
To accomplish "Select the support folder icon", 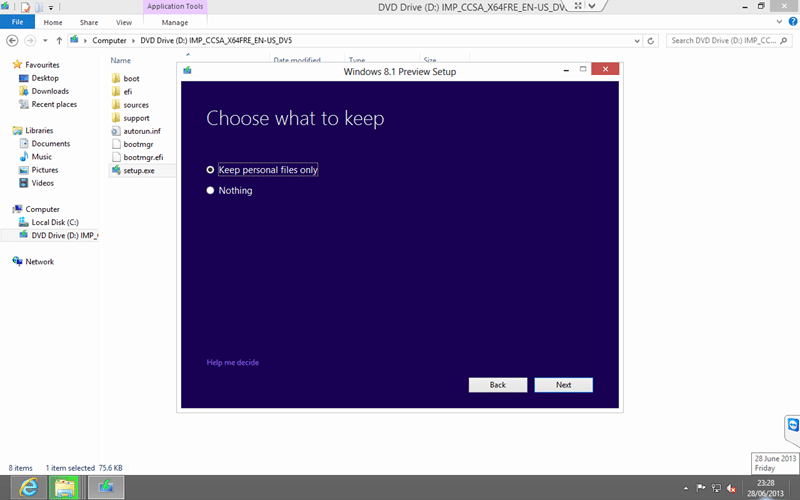I will [116, 118].
